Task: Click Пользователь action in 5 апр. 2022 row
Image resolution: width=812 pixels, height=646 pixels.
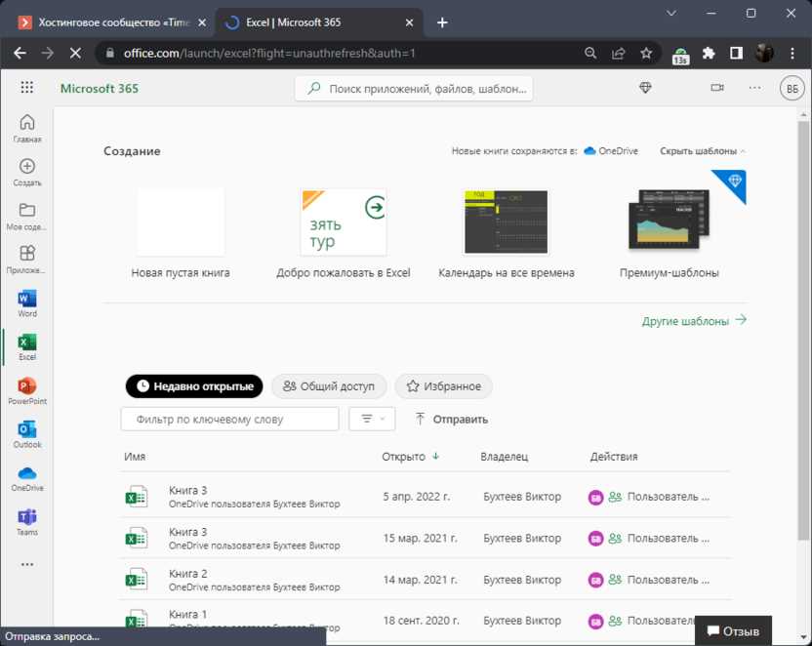Action: coord(668,497)
